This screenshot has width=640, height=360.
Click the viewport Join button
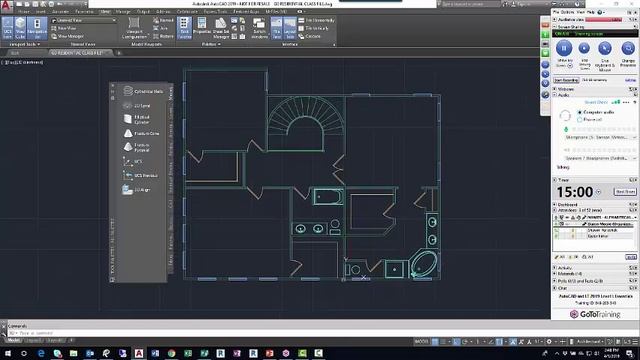coord(160,28)
